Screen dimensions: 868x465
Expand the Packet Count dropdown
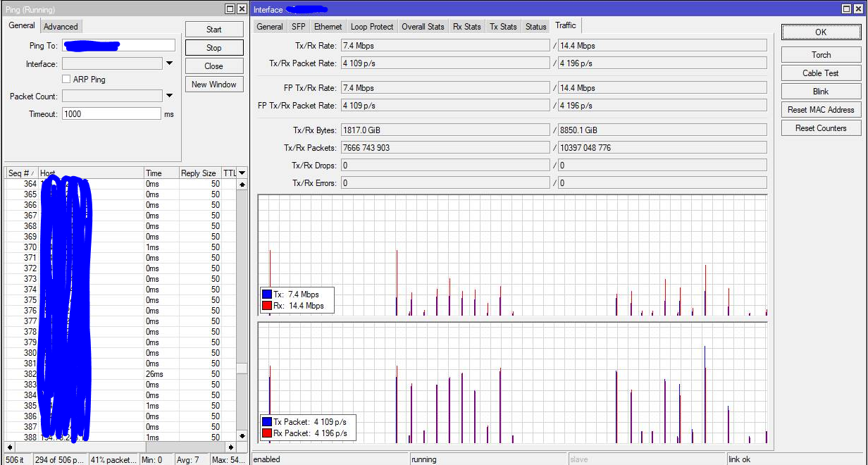pyautogui.click(x=169, y=96)
